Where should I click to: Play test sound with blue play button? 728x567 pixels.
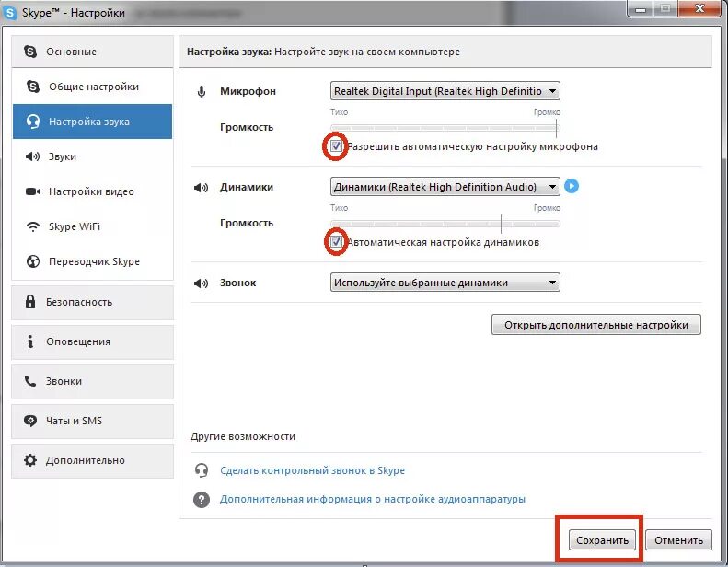tap(572, 186)
